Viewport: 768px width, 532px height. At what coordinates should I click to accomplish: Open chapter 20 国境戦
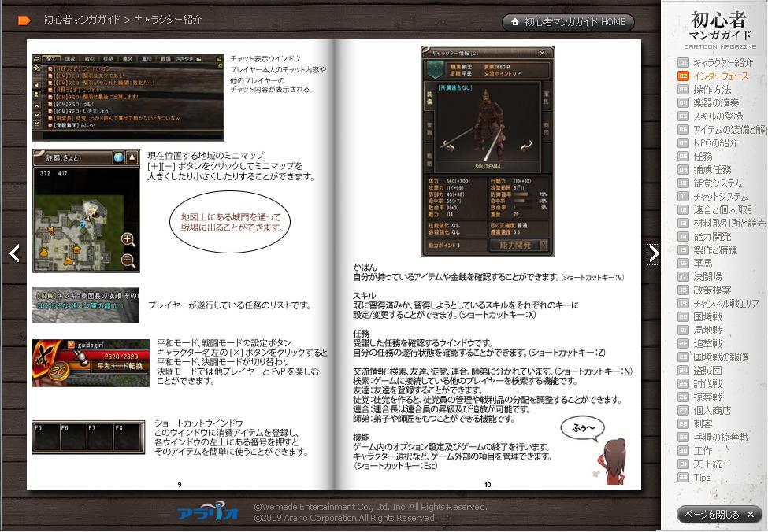pos(700,316)
